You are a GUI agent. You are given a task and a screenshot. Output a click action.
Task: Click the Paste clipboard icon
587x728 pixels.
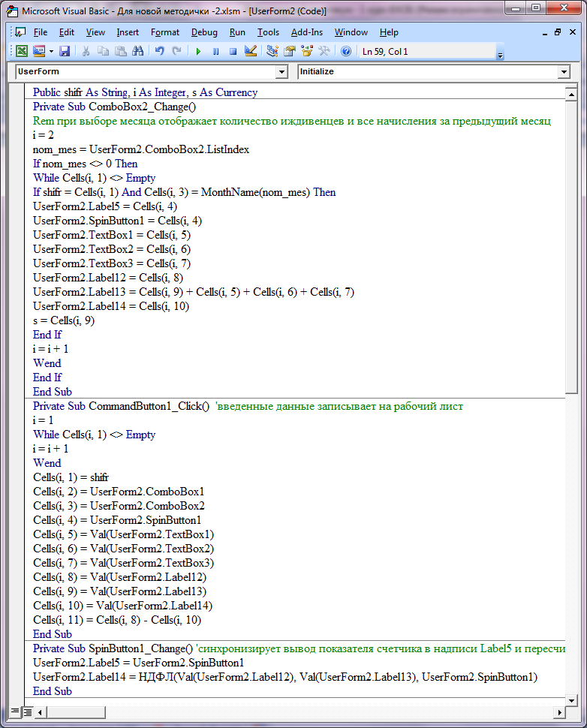(x=120, y=51)
